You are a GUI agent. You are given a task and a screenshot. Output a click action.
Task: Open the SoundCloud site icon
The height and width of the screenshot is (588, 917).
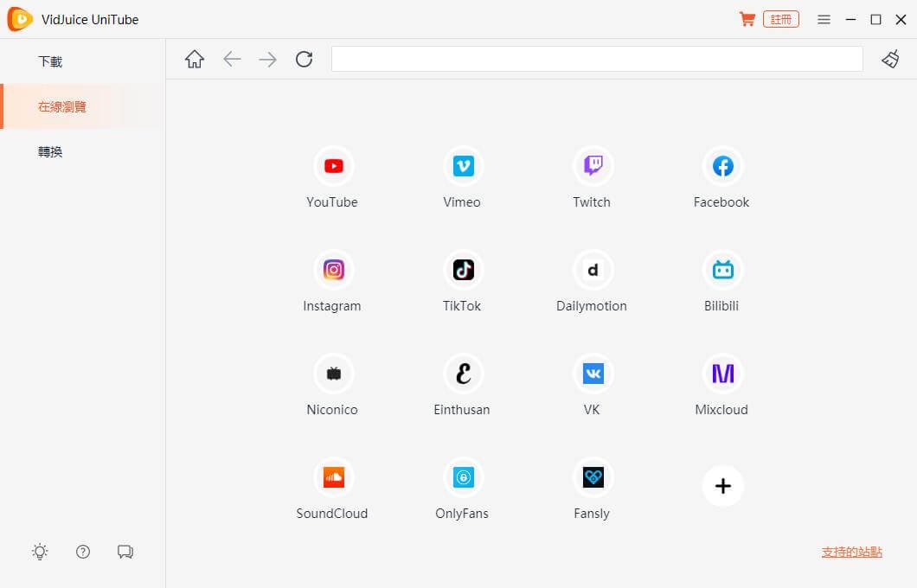tap(333, 477)
